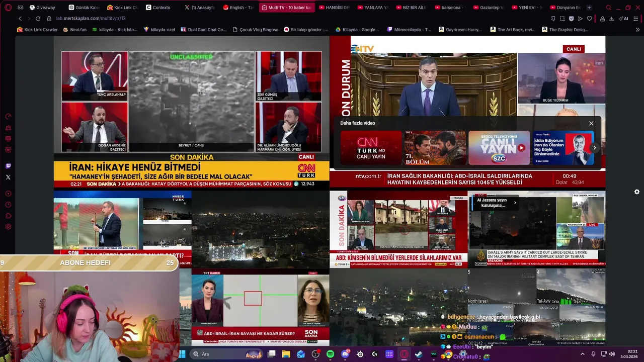Close the 'Daha fazla video' overlay
The width and height of the screenshot is (644, 362).
591,123
